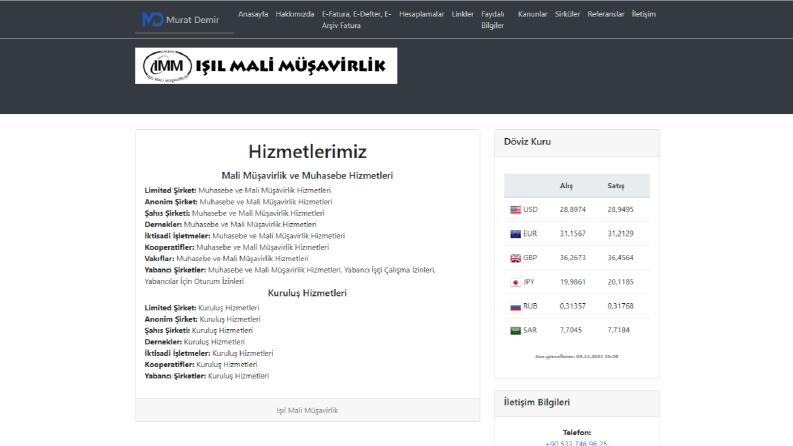The image size is (793, 446).
Task: Click Dernekler: Kuruluş Hizmetleri line
Action: pyautogui.click(x=195, y=342)
